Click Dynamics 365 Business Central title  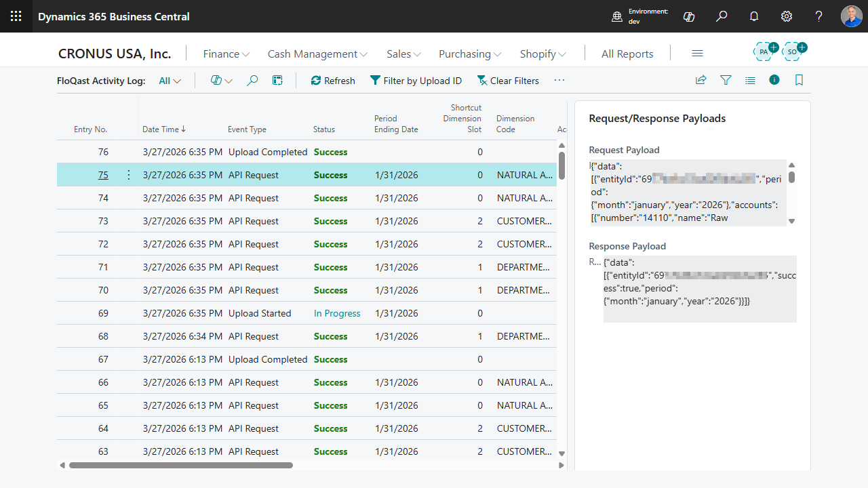coord(114,16)
